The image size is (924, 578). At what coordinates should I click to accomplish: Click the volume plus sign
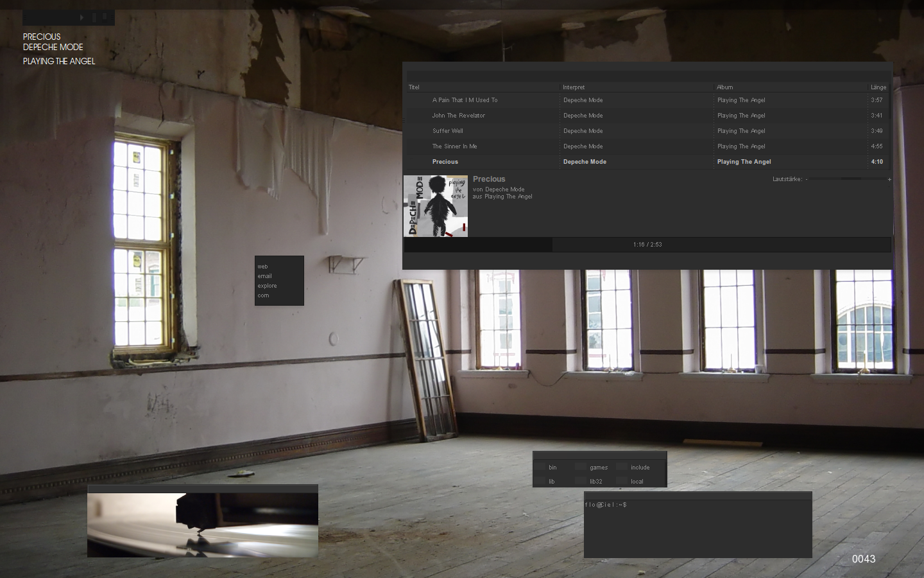click(x=889, y=179)
